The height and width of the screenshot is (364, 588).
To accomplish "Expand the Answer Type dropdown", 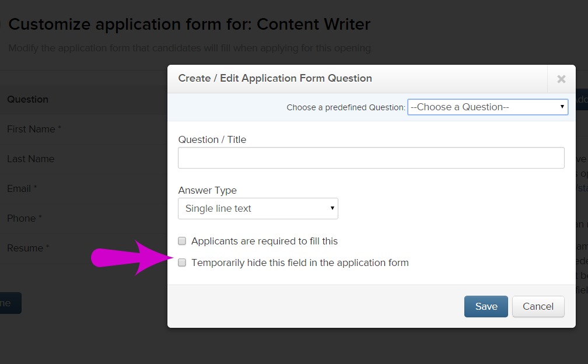I will 258,208.
